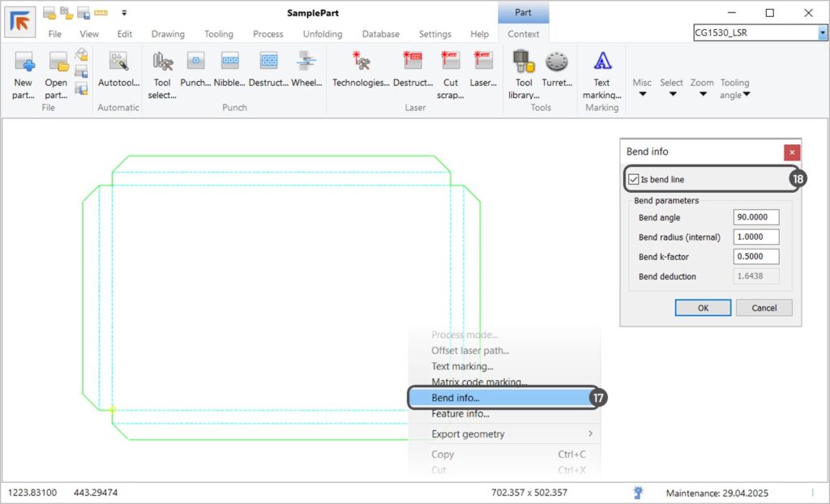This screenshot has width=830, height=504.
Task: Click the Wheel tool icon
Action: point(306,62)
